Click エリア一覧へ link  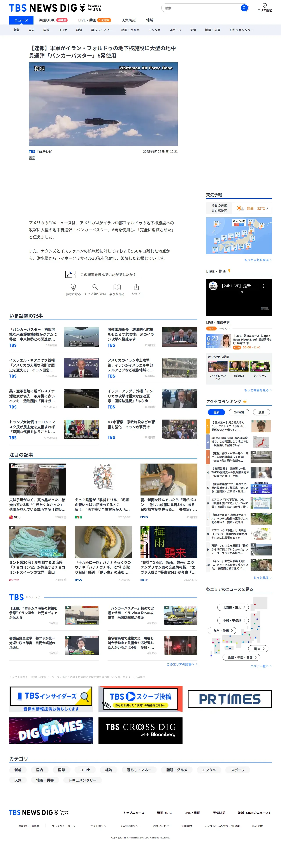tap(261, 666)
